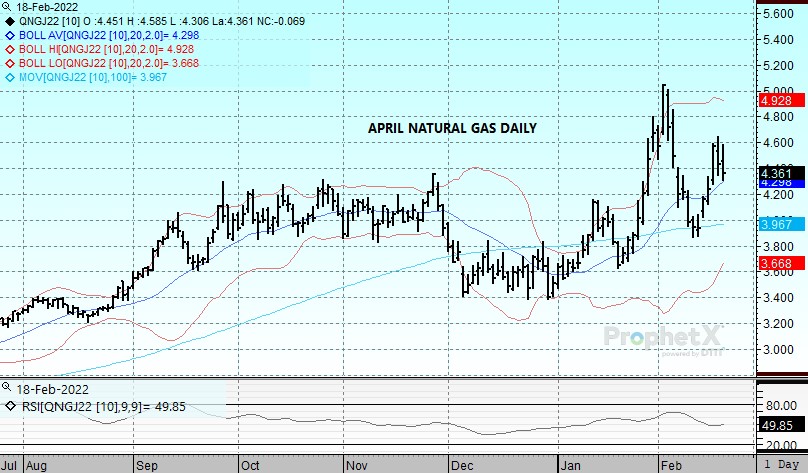Click the red 4.928 upper band price tag

pos(777,101)
